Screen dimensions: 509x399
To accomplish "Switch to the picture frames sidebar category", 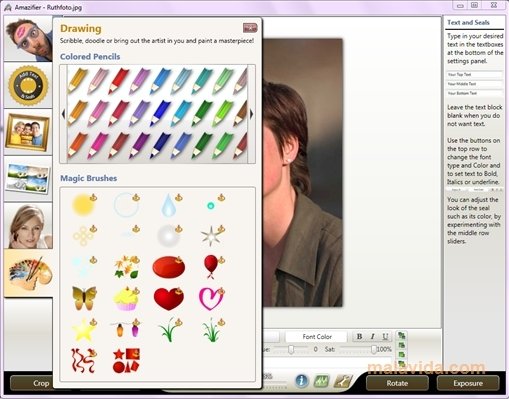I will click(28, 132).
